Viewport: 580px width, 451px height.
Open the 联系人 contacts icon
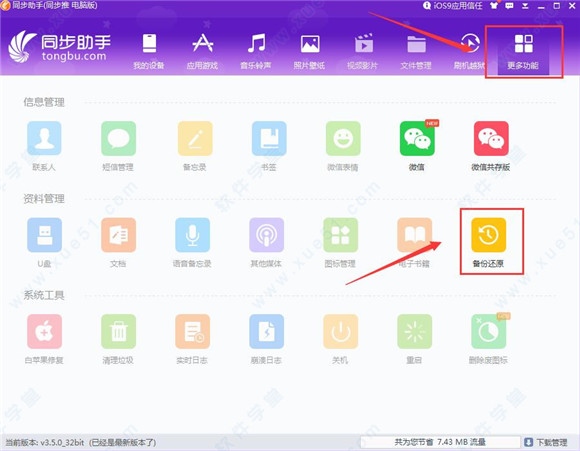click(44, 138)
